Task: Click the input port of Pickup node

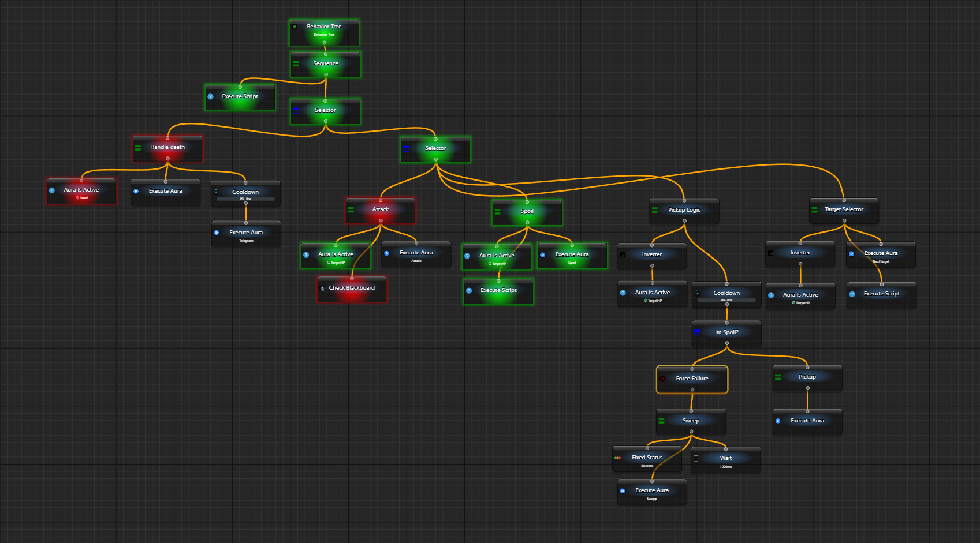Action: (807, 367)
